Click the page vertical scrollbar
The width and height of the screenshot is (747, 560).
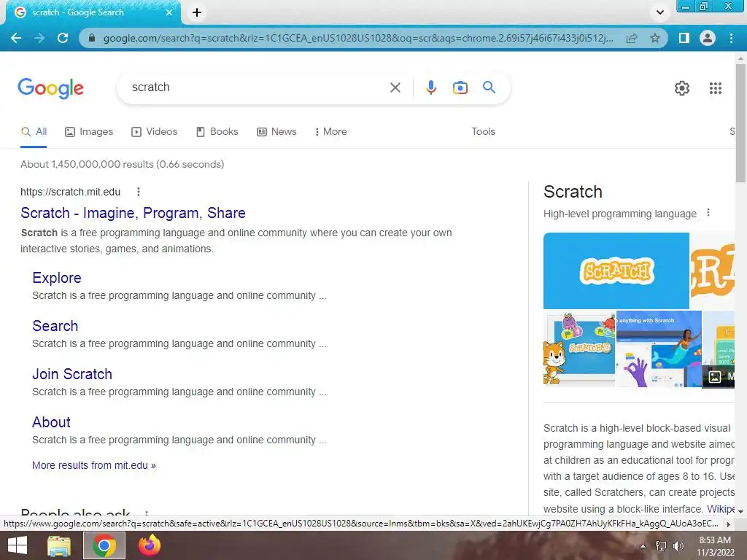point(740,122)
